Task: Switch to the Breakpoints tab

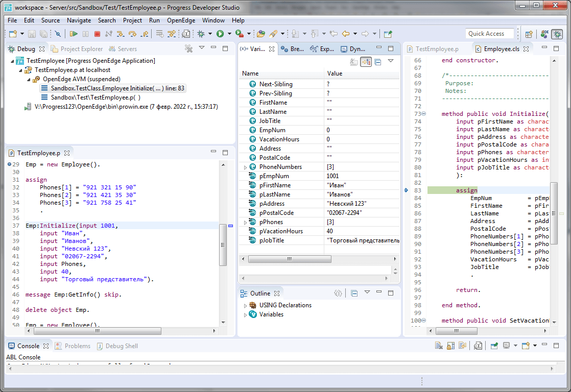Action: [293, 49]
